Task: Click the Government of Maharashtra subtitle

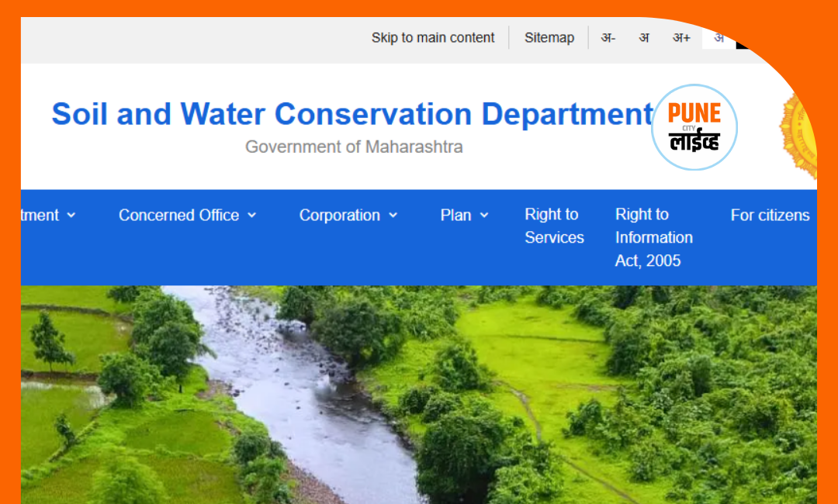Action: tap(354, 147)
